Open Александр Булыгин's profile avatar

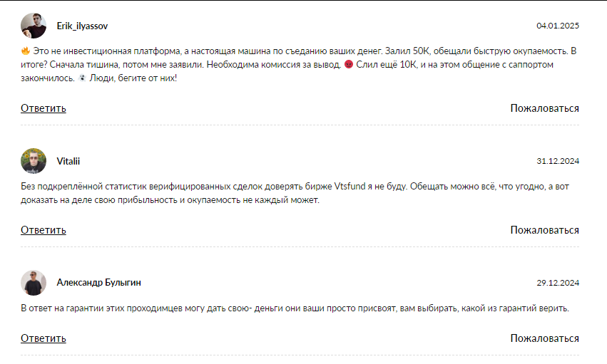pyautogui.click(x=34, y=283)
